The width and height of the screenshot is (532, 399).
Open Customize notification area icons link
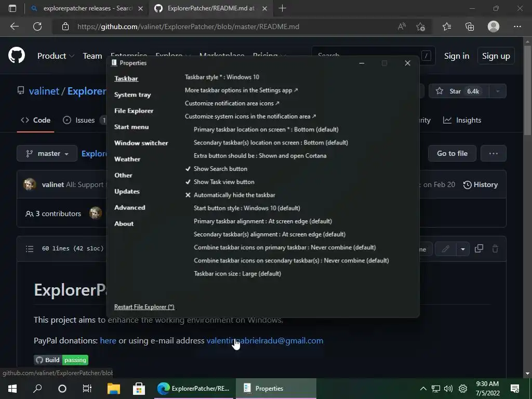click(232, 103)
